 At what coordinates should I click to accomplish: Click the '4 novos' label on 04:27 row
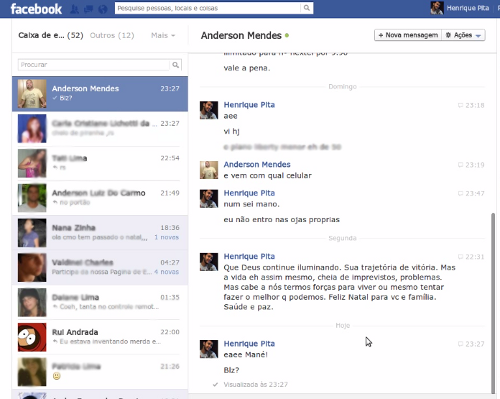(166, 272)
